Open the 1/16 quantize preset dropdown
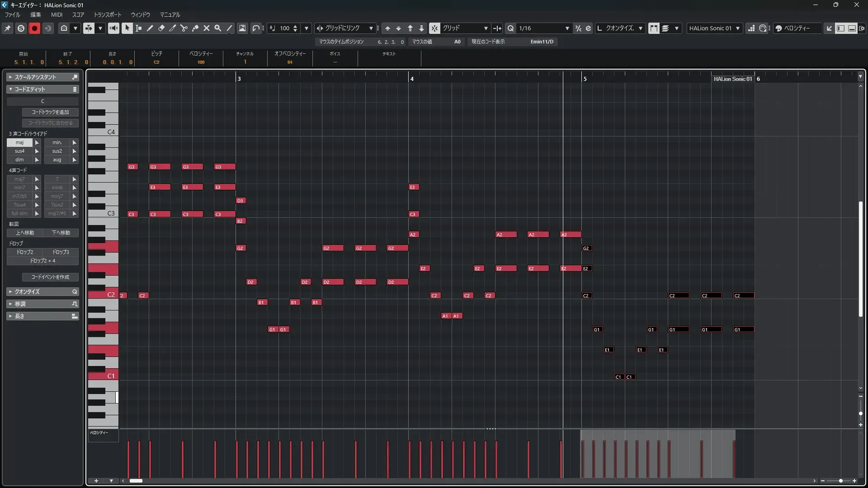868x488 pixels. (567, 28)
